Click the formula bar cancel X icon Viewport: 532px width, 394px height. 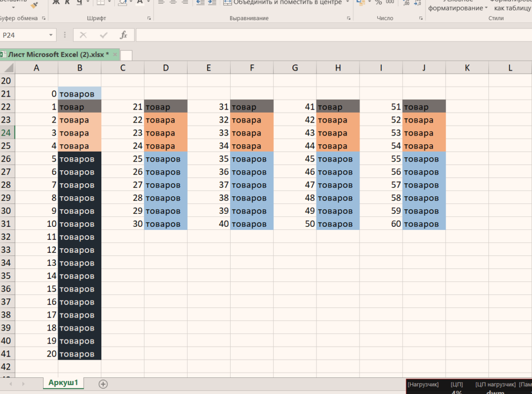click(x=83, y=35)
